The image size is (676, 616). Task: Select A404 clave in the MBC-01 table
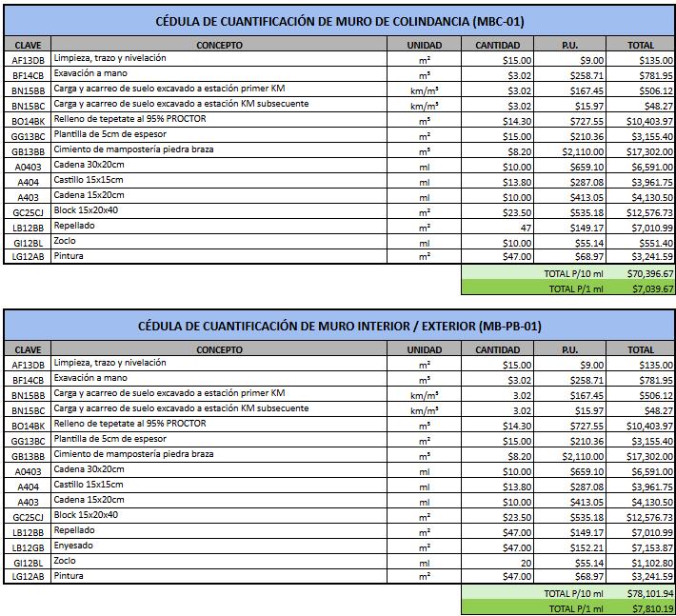click(x=28, y=183)
